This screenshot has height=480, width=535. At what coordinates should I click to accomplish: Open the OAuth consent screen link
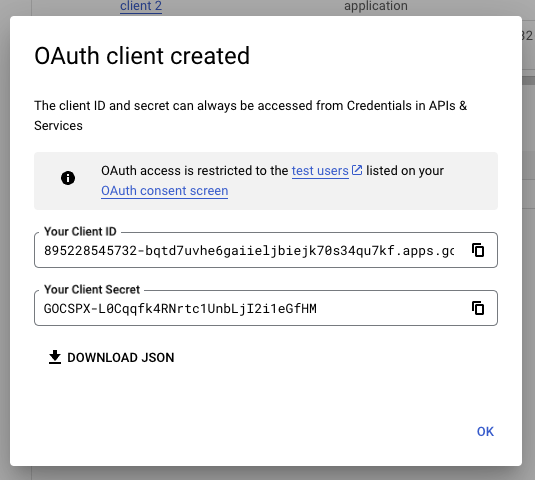[164, 191]
